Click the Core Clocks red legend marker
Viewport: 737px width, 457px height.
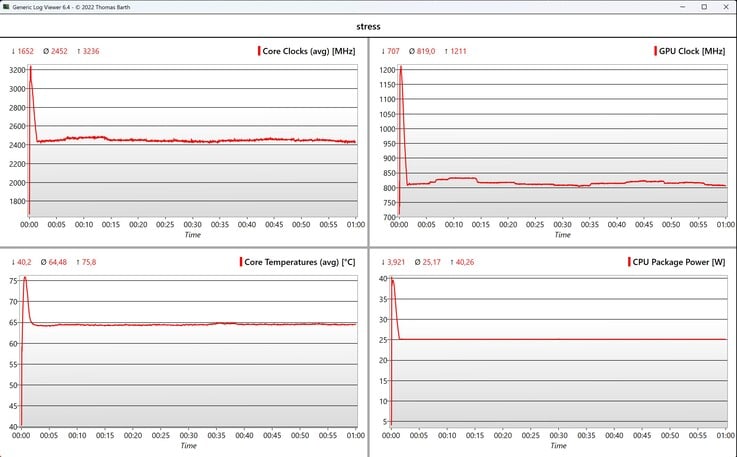pos(259,51)
